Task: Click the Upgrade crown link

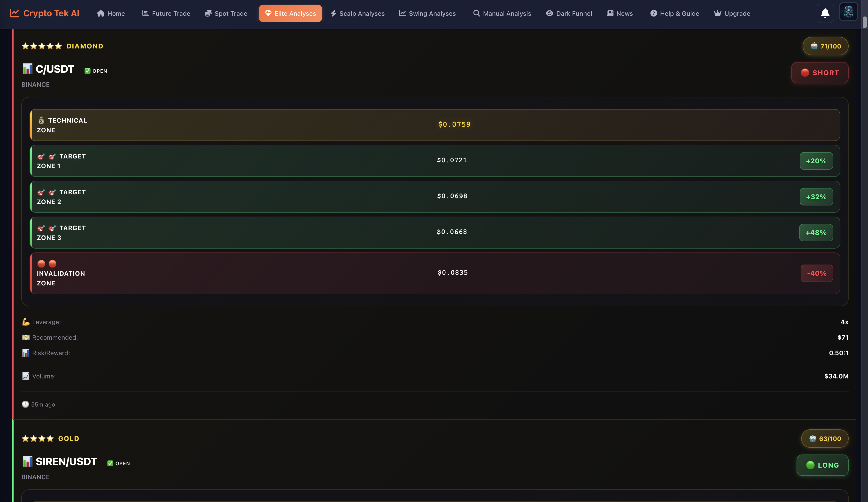Action: (732, 13)
